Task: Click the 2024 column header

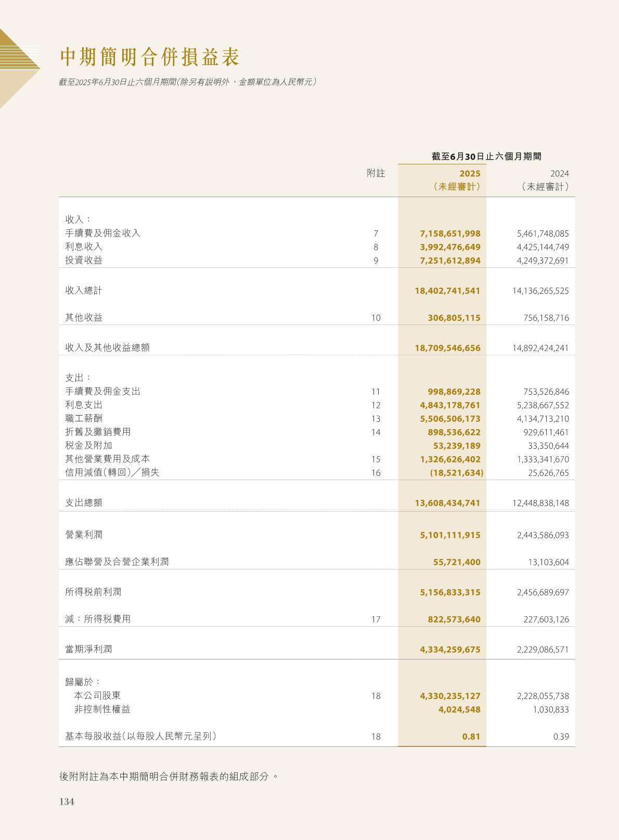Action: point(559,174)
